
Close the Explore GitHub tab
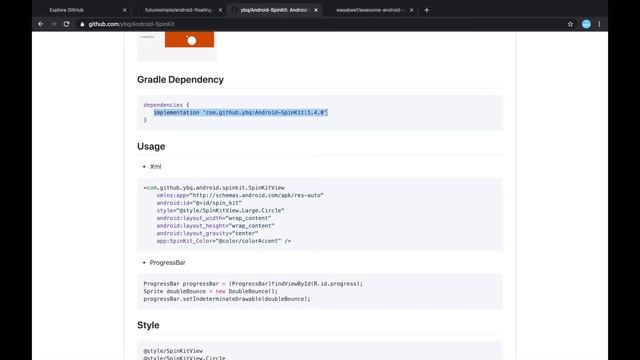point(124,10)
